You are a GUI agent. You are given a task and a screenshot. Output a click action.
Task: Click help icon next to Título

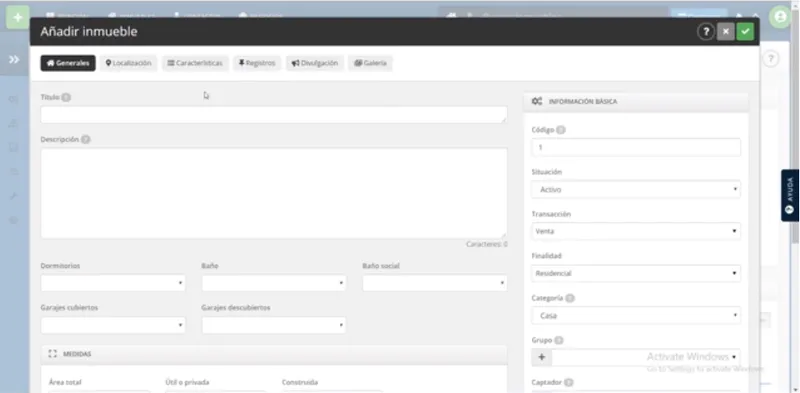click(x=66, y=97)
